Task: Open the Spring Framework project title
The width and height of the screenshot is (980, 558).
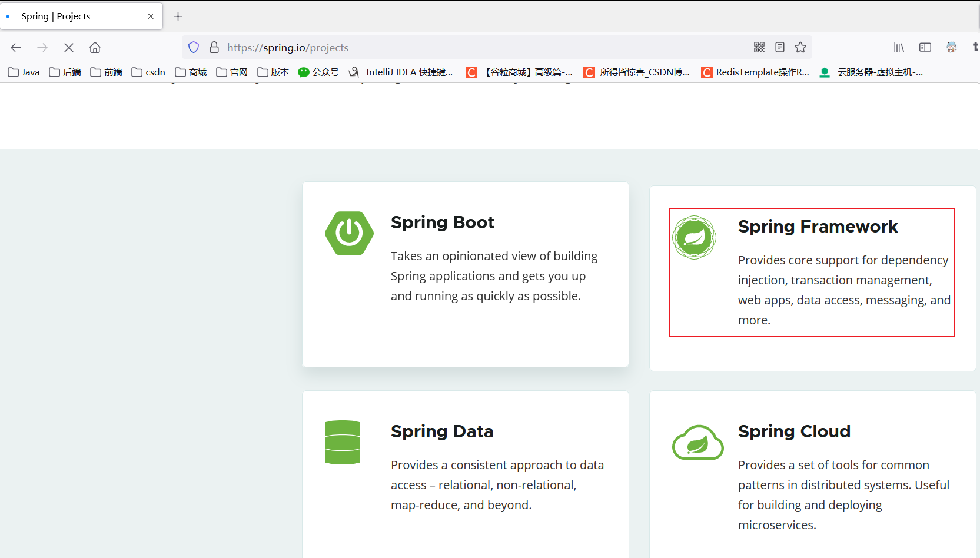Action: tap(818, 227)
